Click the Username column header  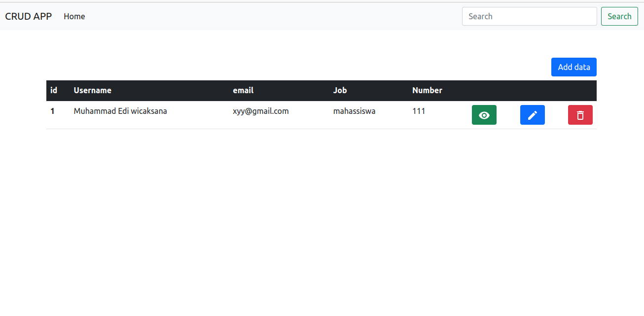pos(92,90)
